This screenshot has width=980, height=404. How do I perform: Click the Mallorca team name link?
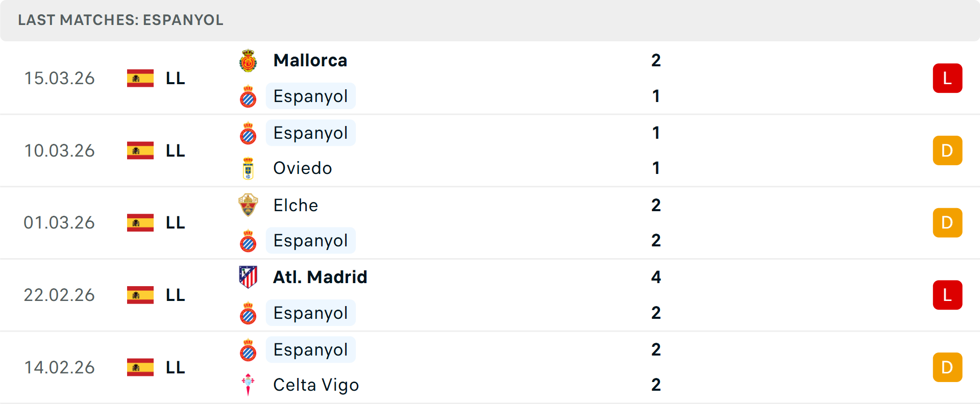pos(310,60)
